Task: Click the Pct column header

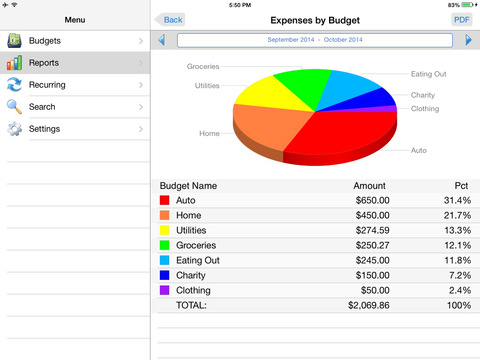Action: click(461, 186)
